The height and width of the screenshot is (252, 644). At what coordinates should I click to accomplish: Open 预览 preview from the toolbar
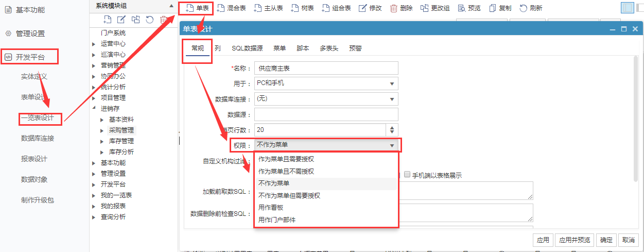pos(461,8)
